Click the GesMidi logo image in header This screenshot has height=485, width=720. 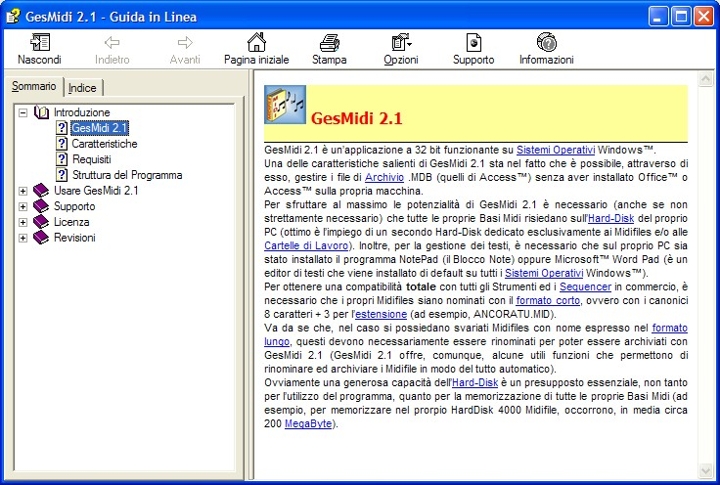(285, 104)
